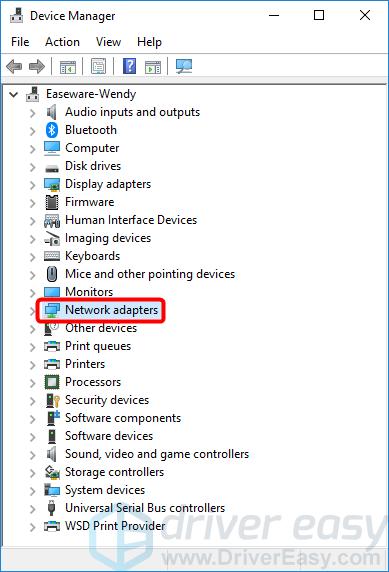Expand the Display adapters category
This screenshot has width=389, height=572.
point(32,185)
